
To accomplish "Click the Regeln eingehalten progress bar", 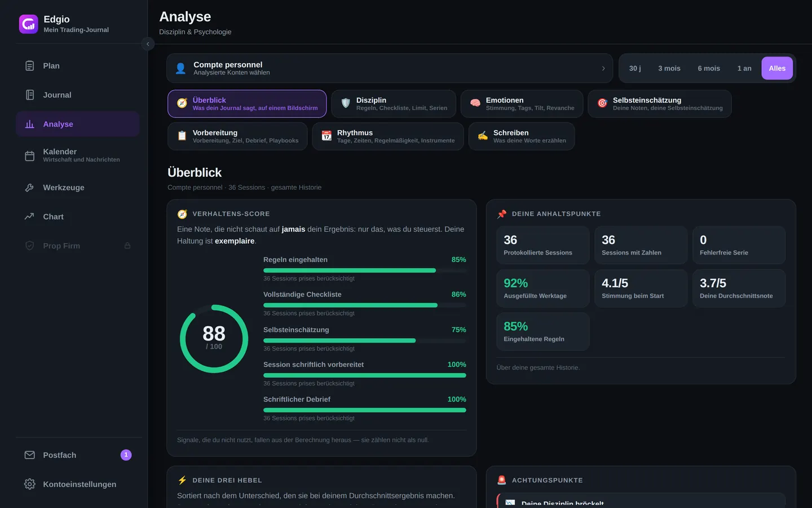I will (365, 270).
